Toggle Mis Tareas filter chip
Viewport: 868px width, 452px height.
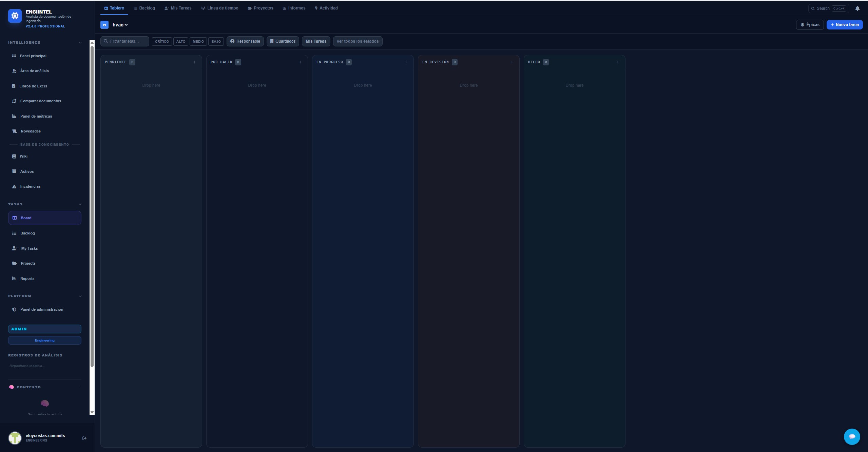click(x=316, y=41)
